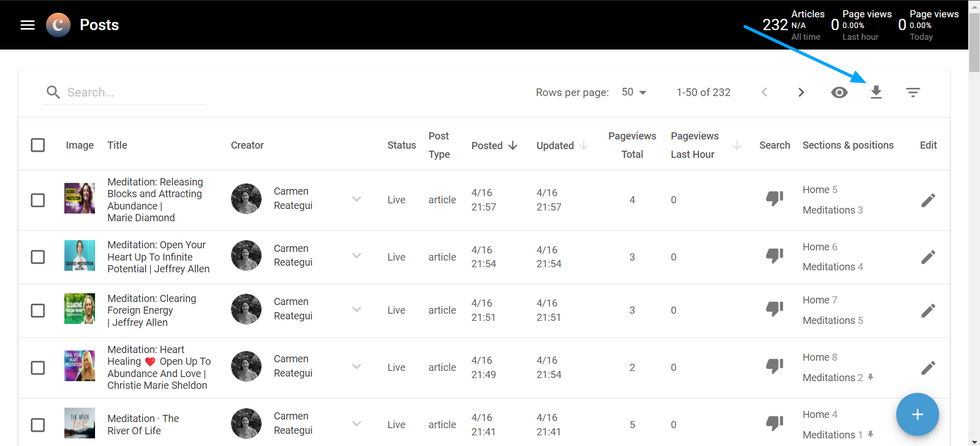
Task: Check the select-all posts checkbox
Action: (x=38, y=145)
